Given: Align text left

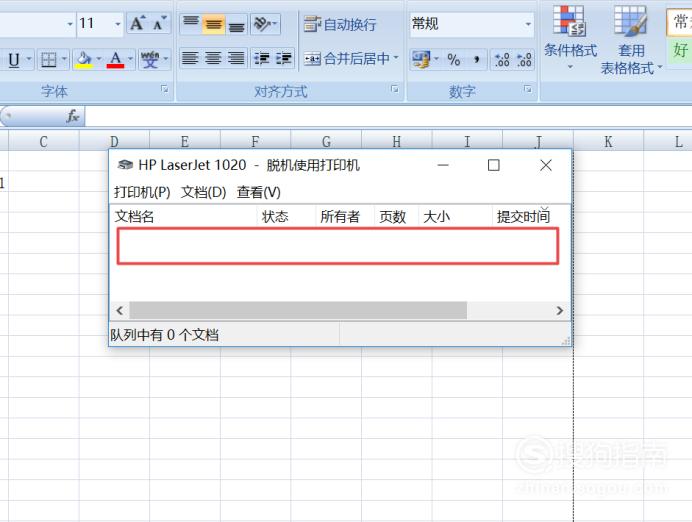Looking at the screenshot, I should (x=190, y=59).
